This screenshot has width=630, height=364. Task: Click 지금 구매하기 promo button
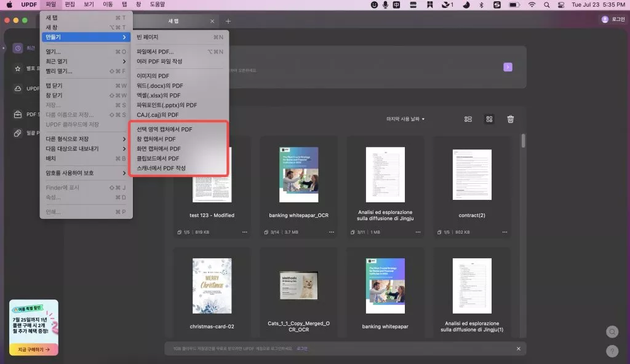click(34, 349)
